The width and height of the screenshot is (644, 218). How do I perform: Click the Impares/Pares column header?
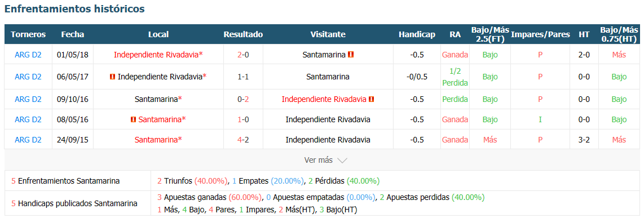(540, 34)
